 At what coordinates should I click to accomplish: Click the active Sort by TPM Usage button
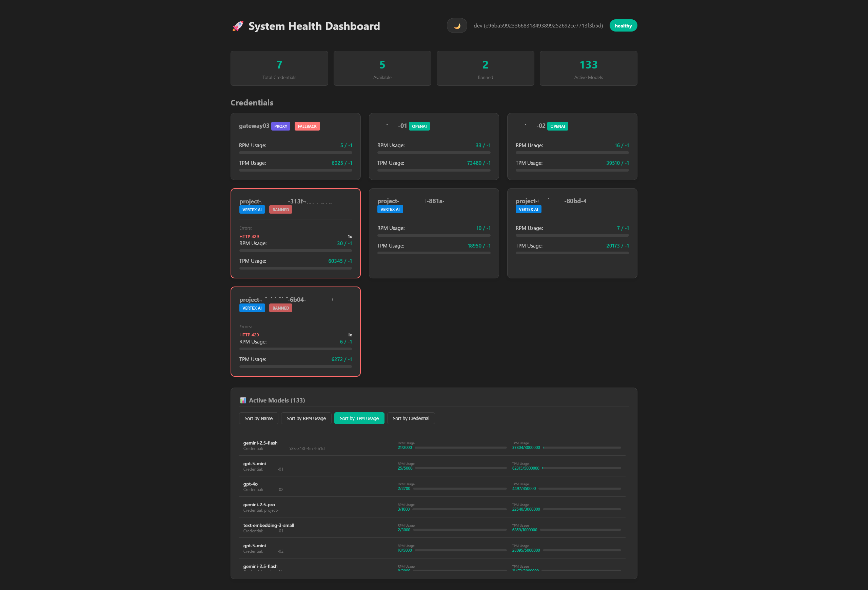click(359, 418)
